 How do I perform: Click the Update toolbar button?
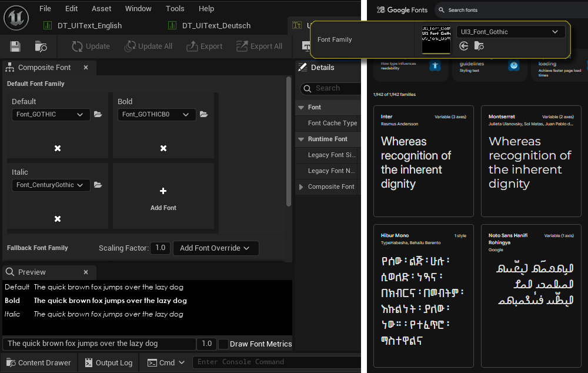pyautogui.click(x=91, y=46)
